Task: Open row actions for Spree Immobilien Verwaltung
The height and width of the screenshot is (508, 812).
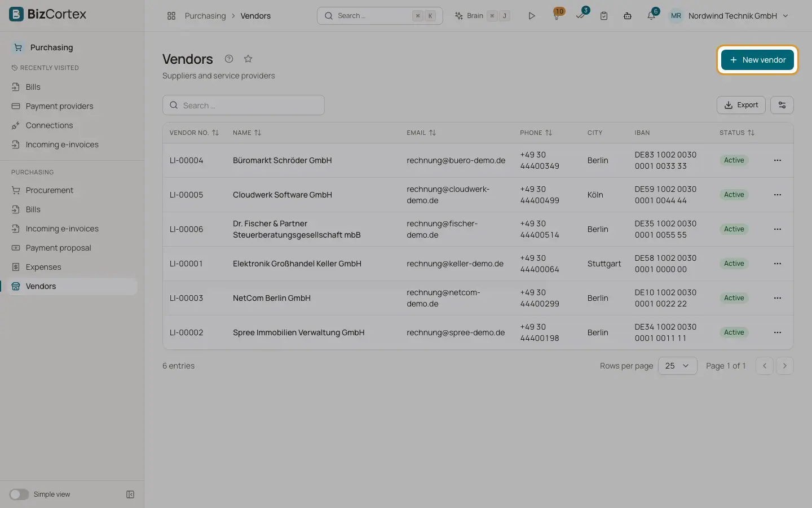Action: pyautogui.click(x=778, y=332)
